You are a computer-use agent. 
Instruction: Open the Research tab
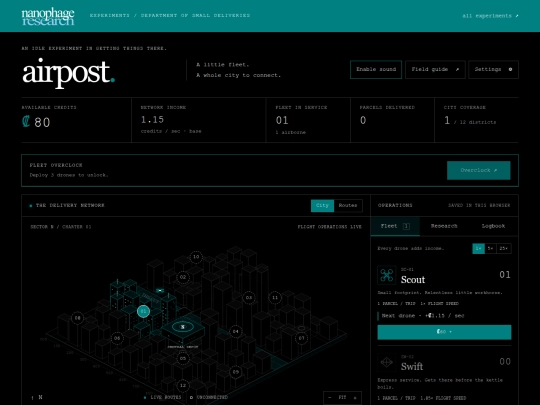click(x=444, y=226)
